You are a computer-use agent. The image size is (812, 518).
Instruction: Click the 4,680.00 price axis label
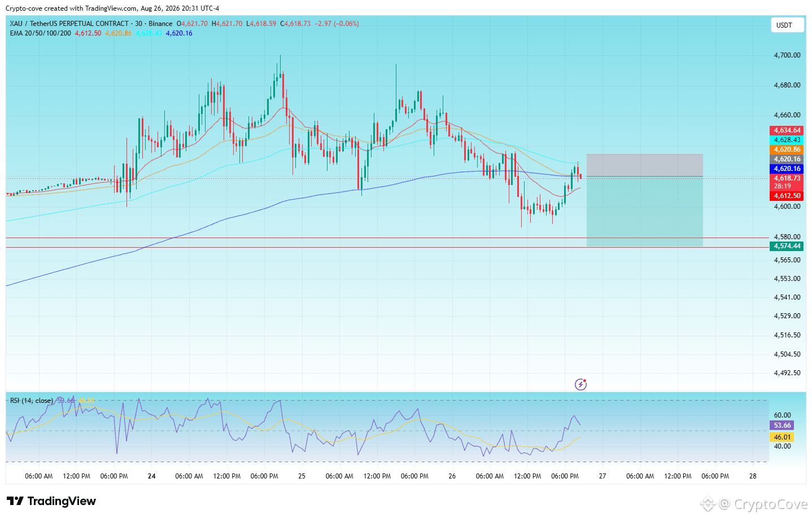787,85
